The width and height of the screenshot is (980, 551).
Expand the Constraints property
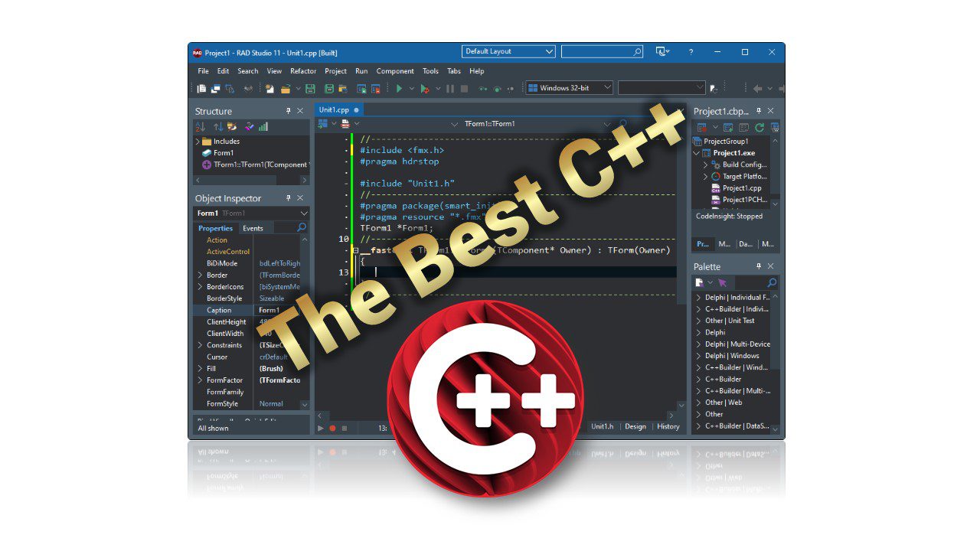click(200, 345)
